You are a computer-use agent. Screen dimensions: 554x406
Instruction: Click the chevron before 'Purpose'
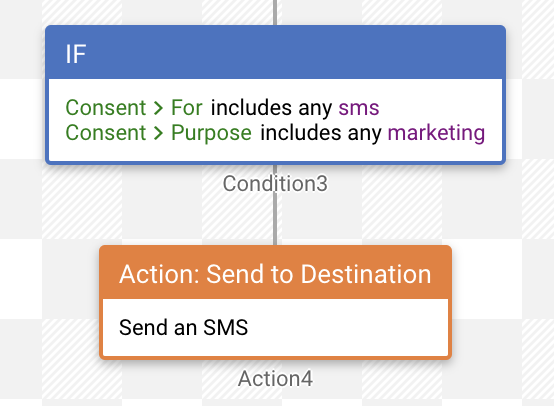[158, 133]
